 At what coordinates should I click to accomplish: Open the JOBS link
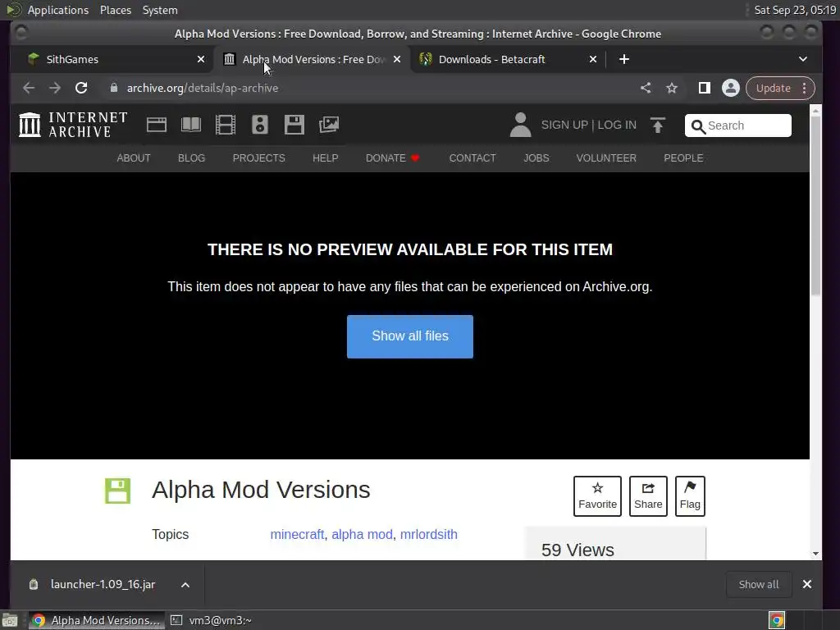[536, 158]
